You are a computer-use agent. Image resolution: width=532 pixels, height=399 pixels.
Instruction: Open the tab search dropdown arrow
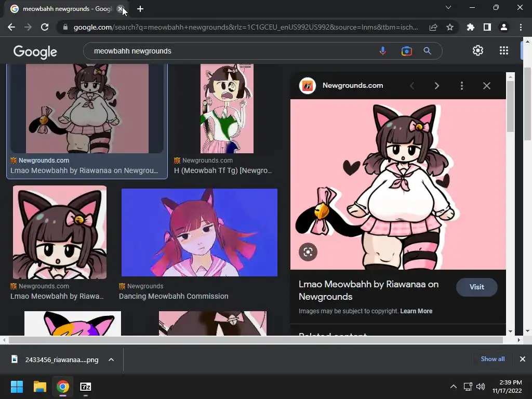(448, 7)
